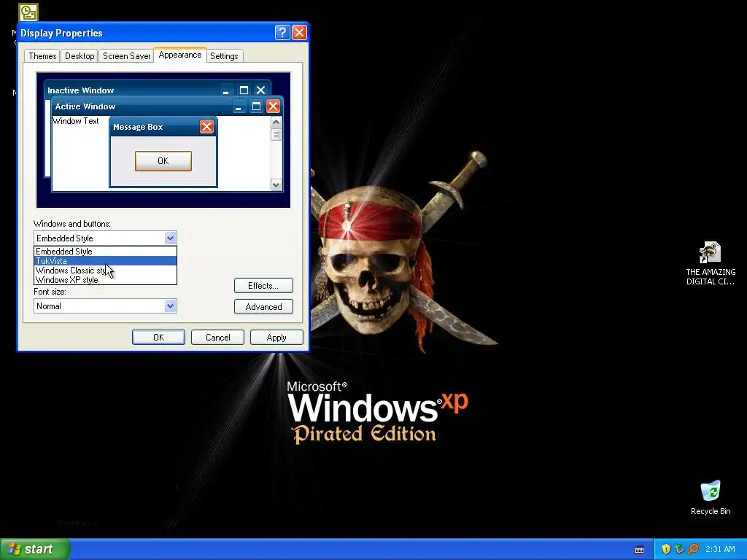Click the orange magnifier tray icon

693,549
